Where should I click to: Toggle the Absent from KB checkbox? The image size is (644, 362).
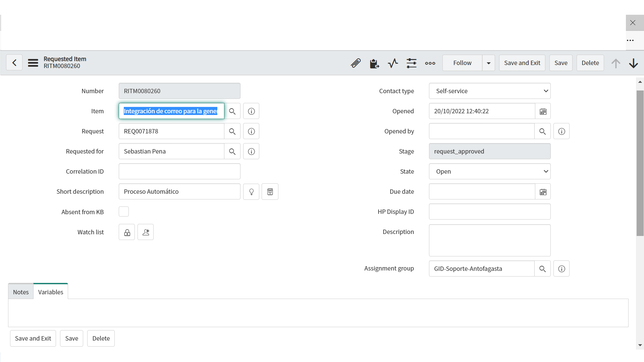tap(124, 212)
